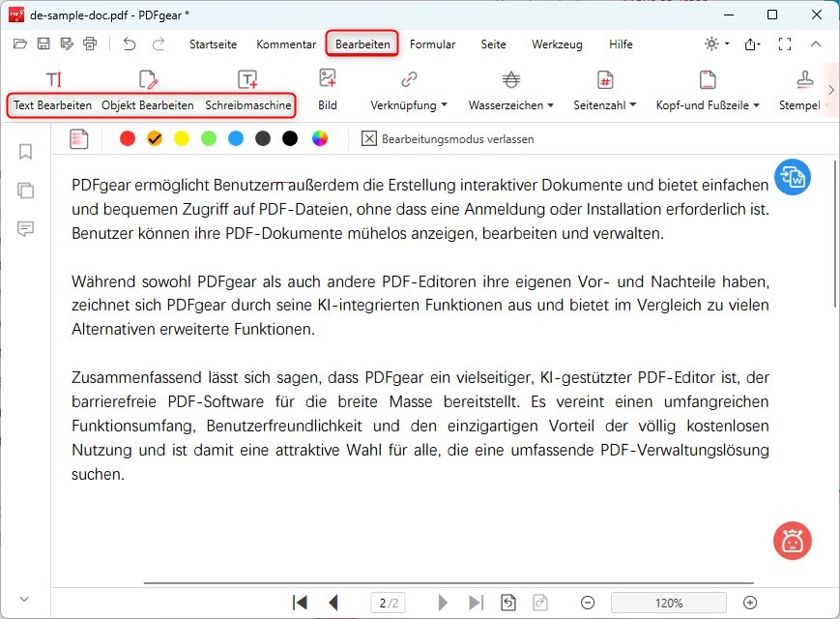Rotate page counterclockwise in bottom bar
The height and width of the screenshot is (619, 840).
coord(507,603)
